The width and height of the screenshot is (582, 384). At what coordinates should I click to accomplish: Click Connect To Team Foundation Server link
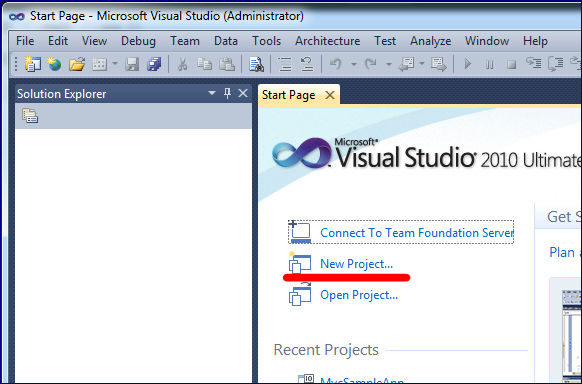pyautogui.click(x=417, y=233)
